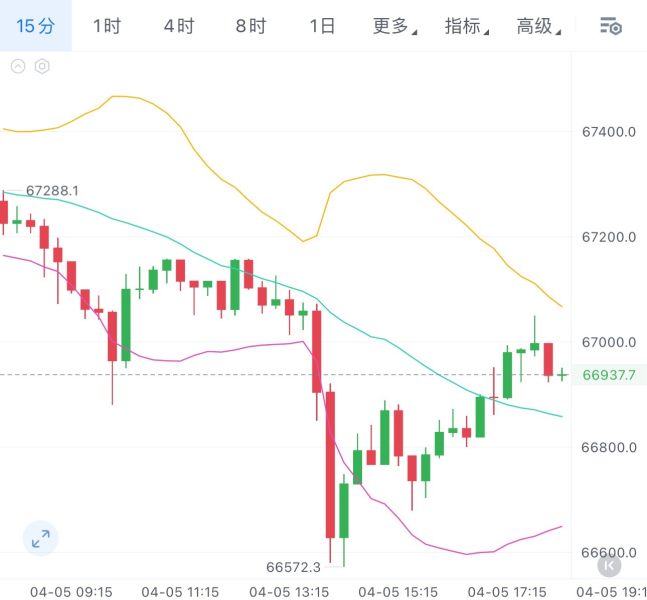Open the 高级 advanced dropdown
The width and height of the screenshot is (647, 600).
[538, 26]
